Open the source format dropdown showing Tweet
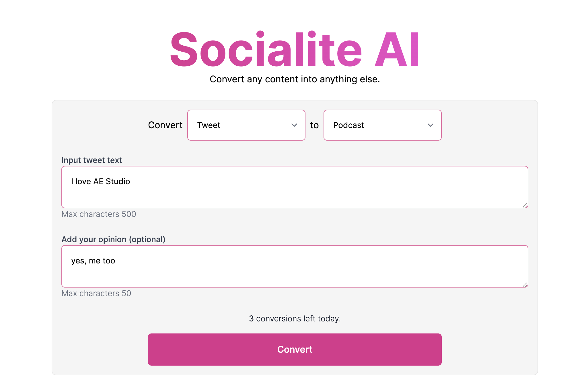The width and height of the screenshot is (588, 392). point(246,125)
